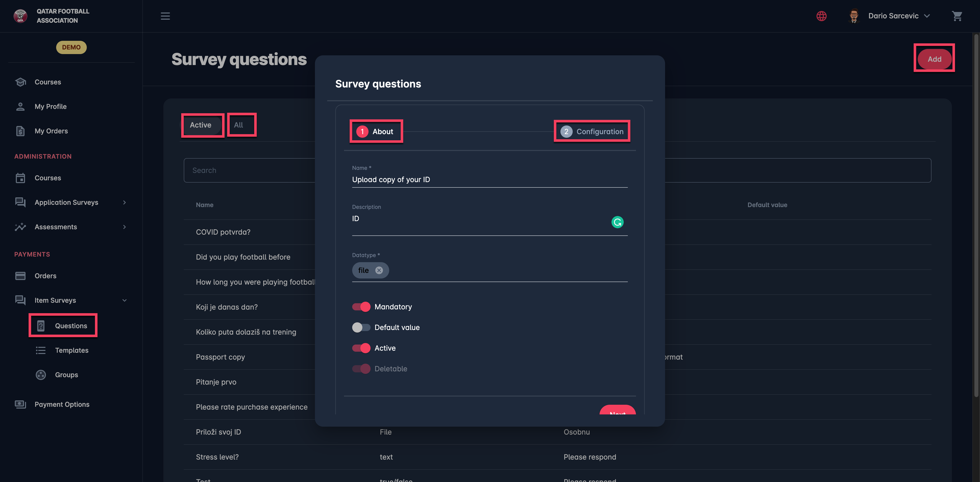Toggle the Active switch in dialog
980x482 pixels.
361,348
